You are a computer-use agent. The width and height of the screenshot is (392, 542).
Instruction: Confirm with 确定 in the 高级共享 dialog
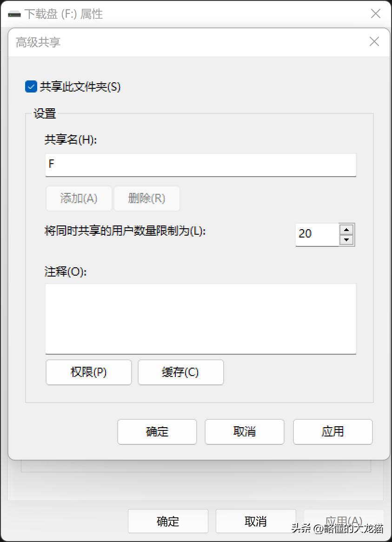157,432
